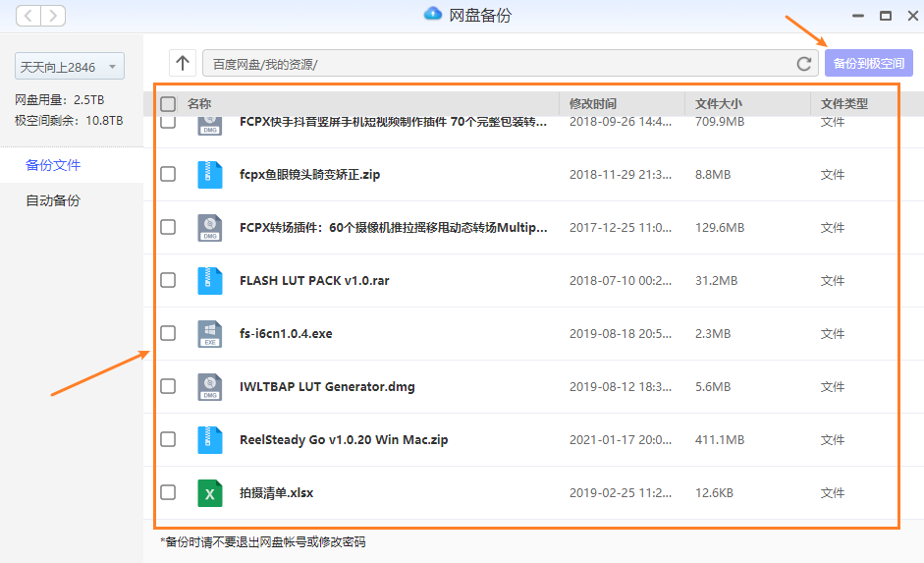Click the FLASH LUT PACK rar icon

pyautogui.click(x=209, y=281)
